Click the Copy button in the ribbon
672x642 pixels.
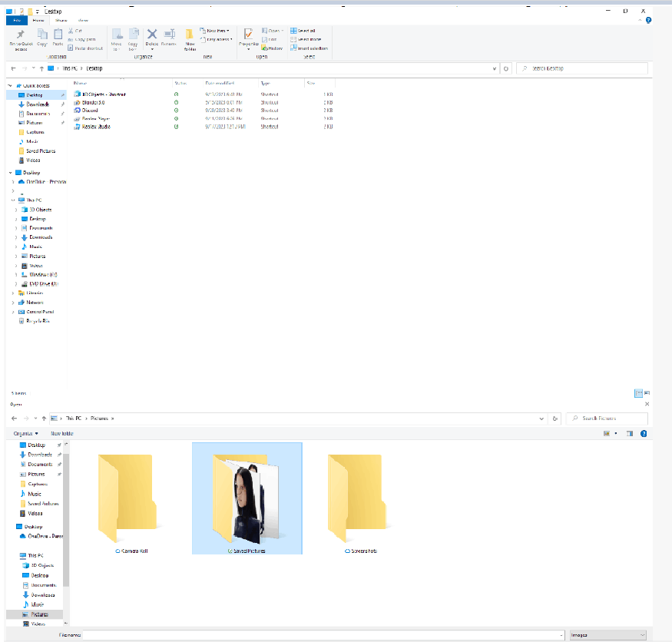[x=42, y=38]
